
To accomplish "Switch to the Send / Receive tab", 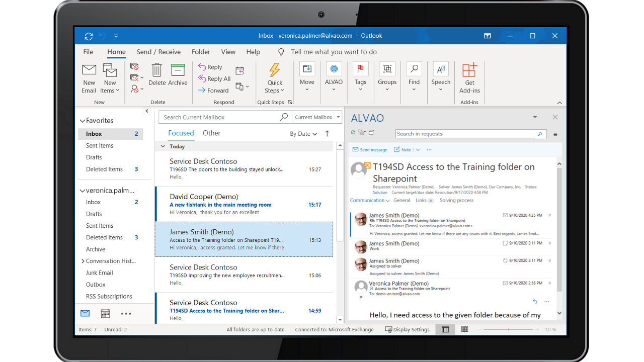I will pyautogui.click(x=158, y=52).
